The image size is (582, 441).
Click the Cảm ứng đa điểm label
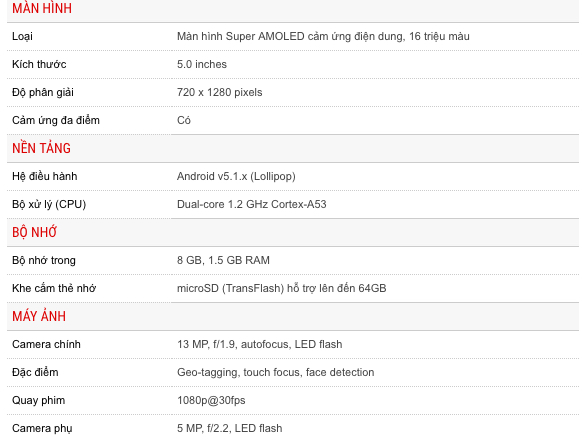click(56, 120)
